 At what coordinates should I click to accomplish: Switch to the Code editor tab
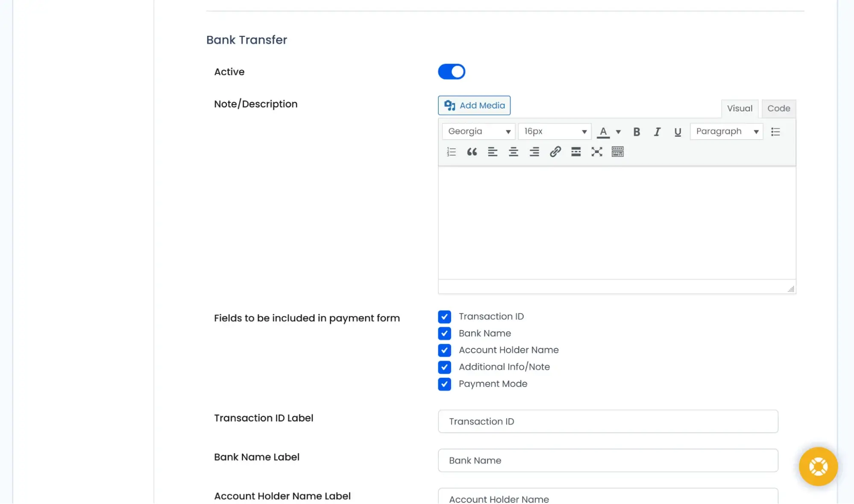(x=778, y=108)
